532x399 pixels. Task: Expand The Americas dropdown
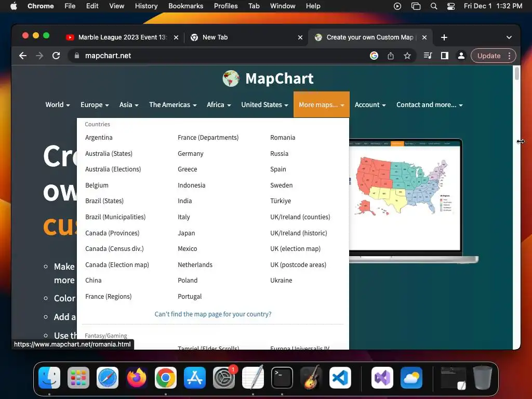pyautogui.click(x=173, y=105)
